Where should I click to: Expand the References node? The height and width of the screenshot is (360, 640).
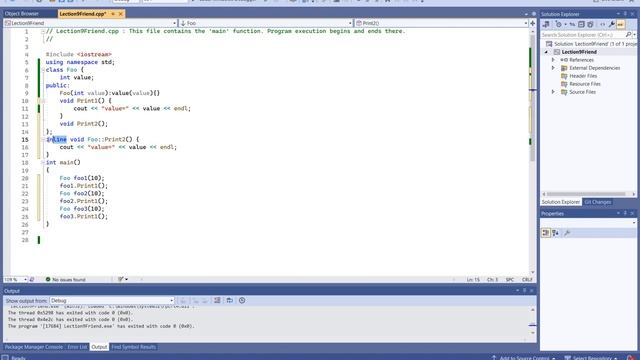click(x=553, y=60)
